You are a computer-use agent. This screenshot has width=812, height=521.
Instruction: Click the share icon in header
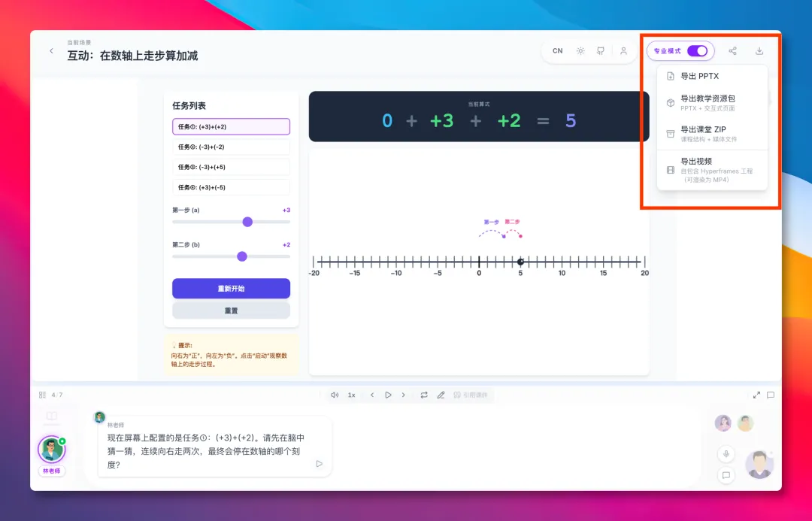point(732,51)
